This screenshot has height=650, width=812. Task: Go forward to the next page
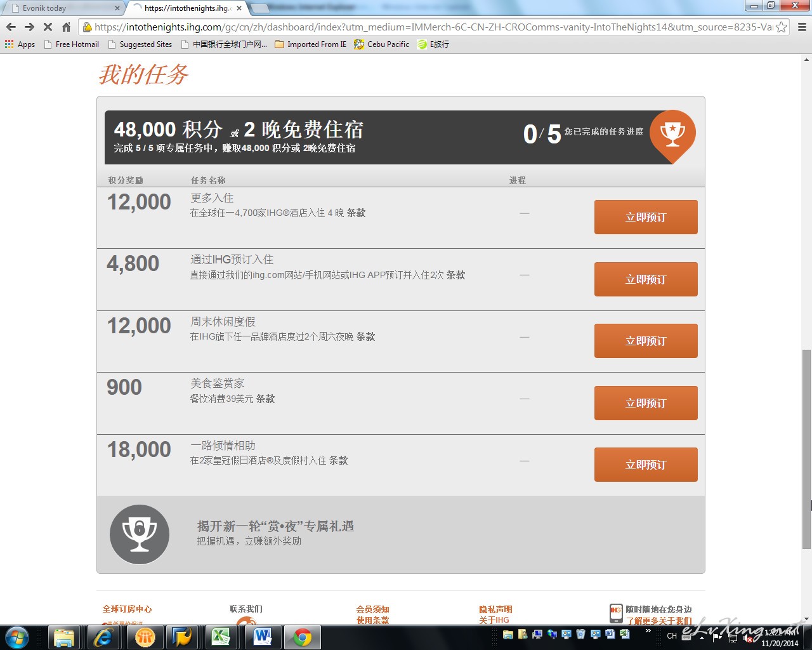[x=29, y=27]
